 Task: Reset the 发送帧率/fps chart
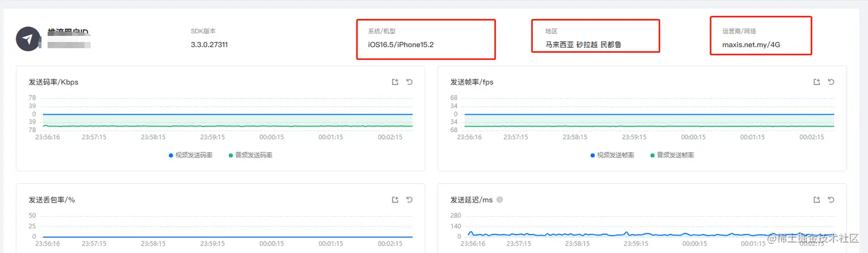pyautogui.click(x=831, y=82)
